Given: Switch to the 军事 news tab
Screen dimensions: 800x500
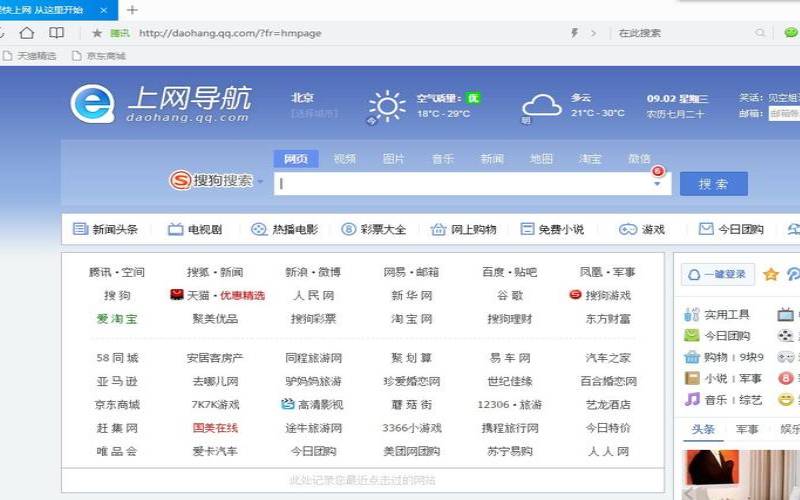Looking at the screenshot, I should pos(747,430).
